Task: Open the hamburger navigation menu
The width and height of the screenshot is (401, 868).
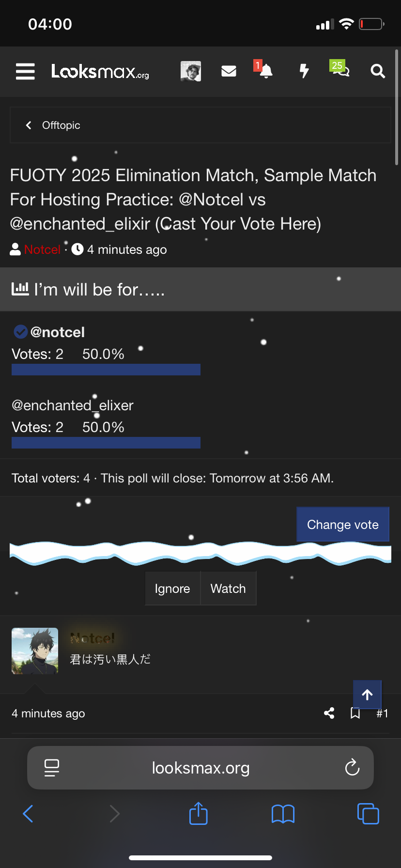Action: (25, 71)
